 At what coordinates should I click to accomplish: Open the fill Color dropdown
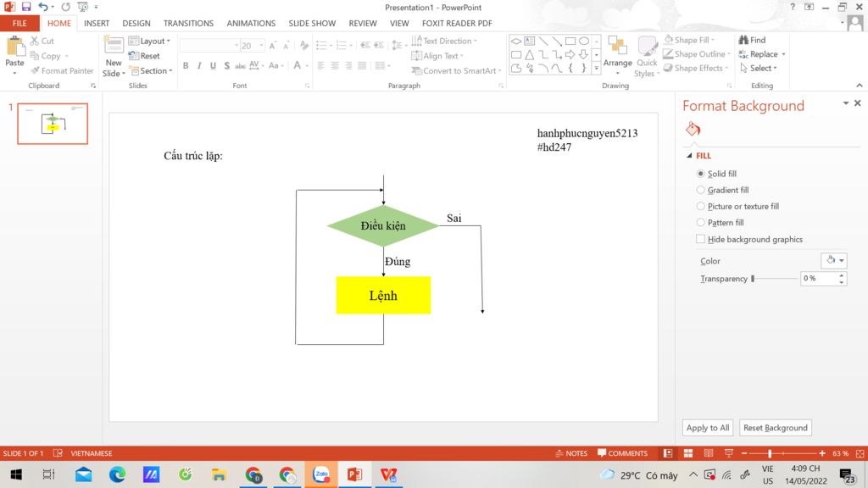[x=833, y=261]
